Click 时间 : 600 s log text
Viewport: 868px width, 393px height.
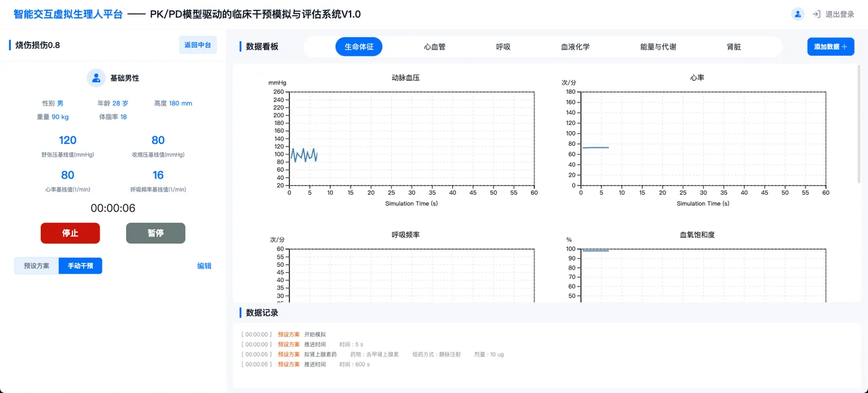point(355,364)
